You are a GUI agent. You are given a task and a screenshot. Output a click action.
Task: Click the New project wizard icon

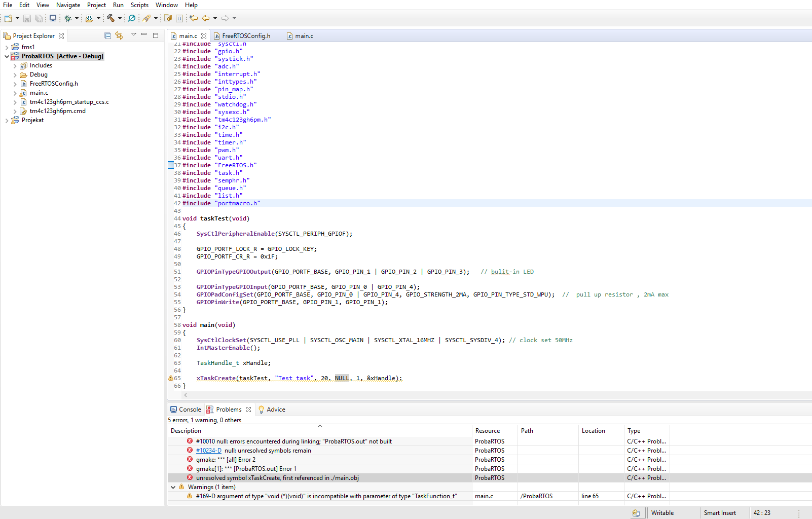[8, 18]
